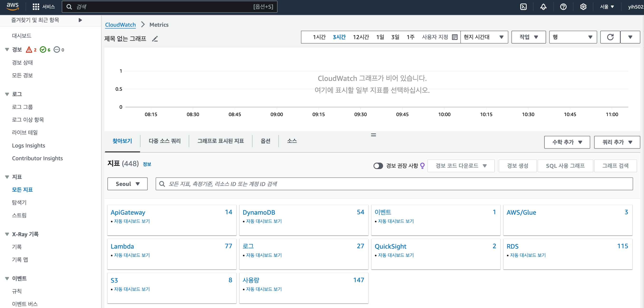Collapse the 로그 sidebar section
The width and height of the screenshot is (644, 308).
click(7, 94)
